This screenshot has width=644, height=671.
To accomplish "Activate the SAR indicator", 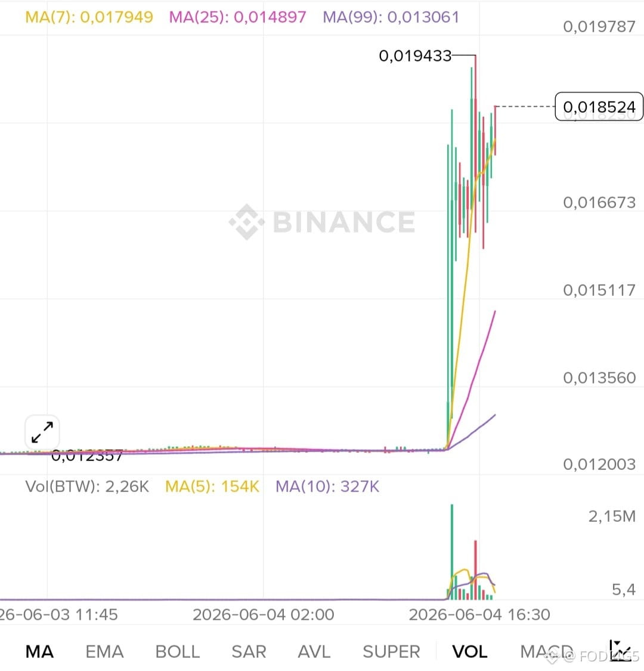I will 249,652.
